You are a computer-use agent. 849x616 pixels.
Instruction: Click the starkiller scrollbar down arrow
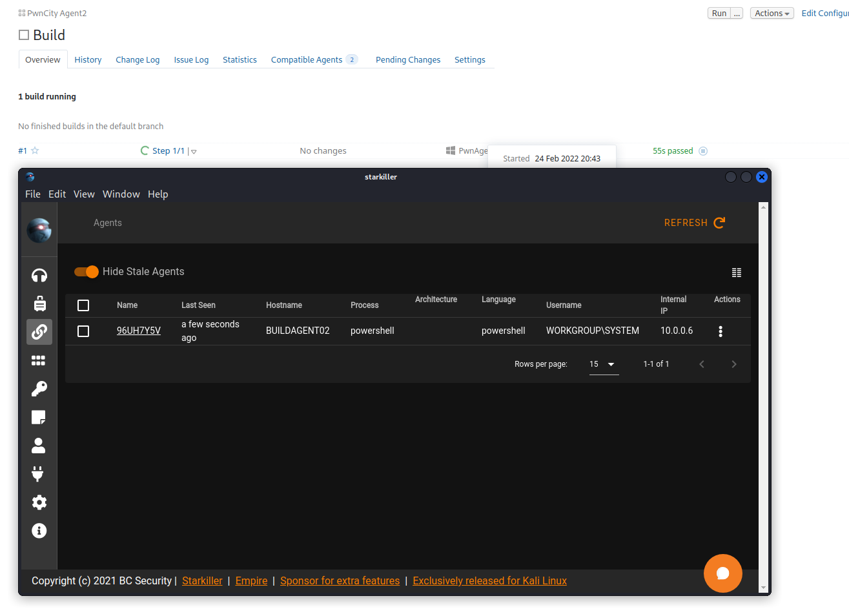pyautogui.click(x=764, y=588)
